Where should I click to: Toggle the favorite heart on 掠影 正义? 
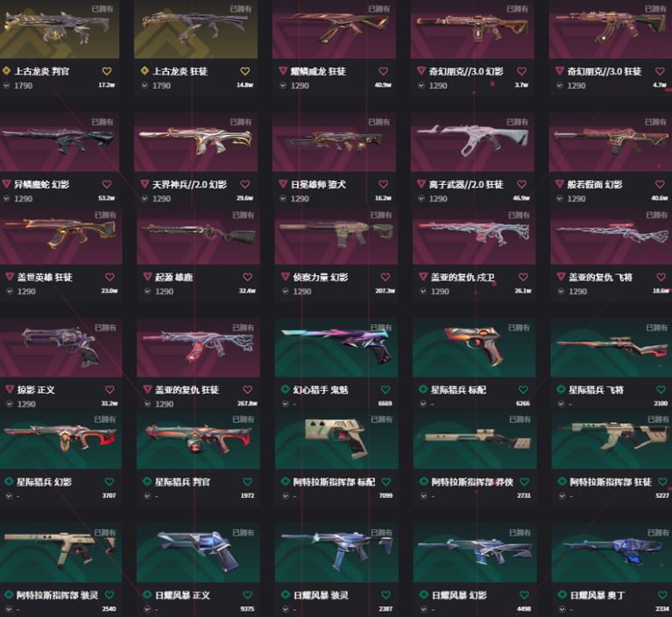[x=110, y=389]
